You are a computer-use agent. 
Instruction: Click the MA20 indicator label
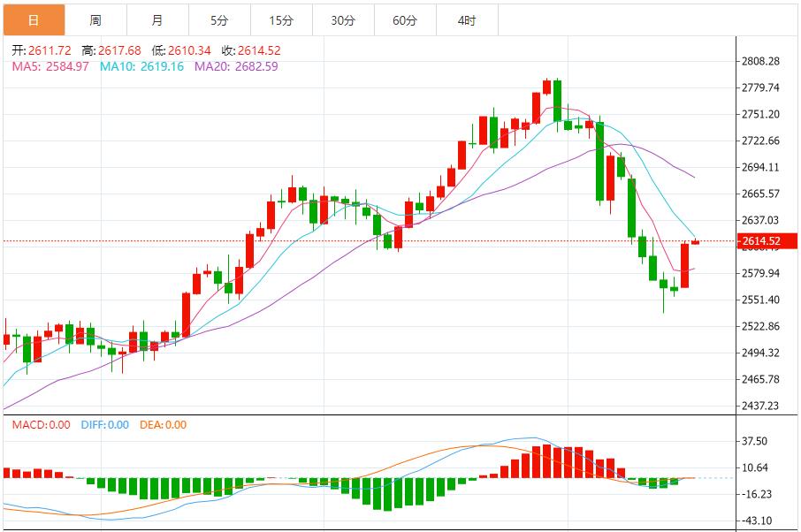pos(236,66)
